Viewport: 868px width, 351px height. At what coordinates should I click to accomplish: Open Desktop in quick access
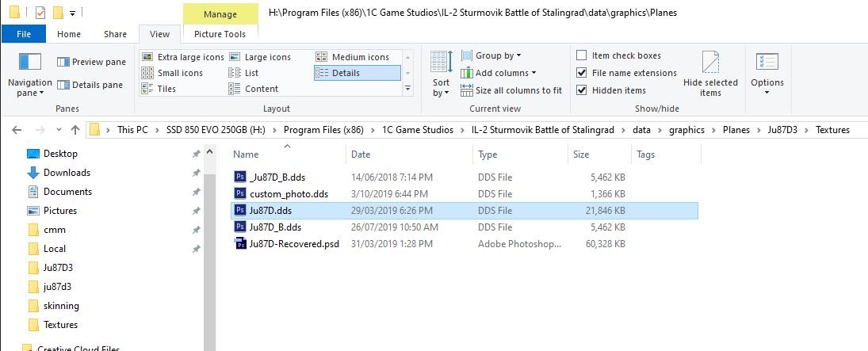(x=60, y=154)
